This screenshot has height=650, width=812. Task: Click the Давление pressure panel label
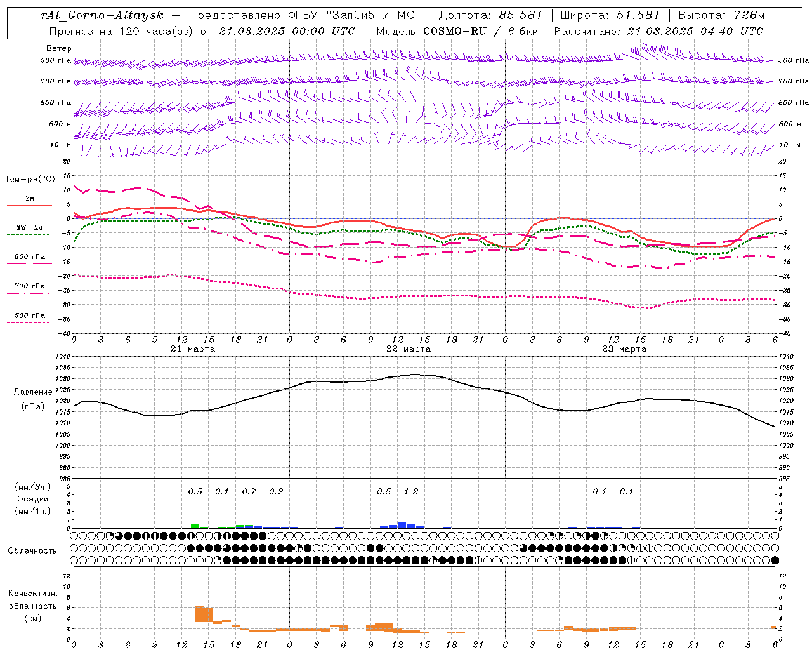coord(33,392)
